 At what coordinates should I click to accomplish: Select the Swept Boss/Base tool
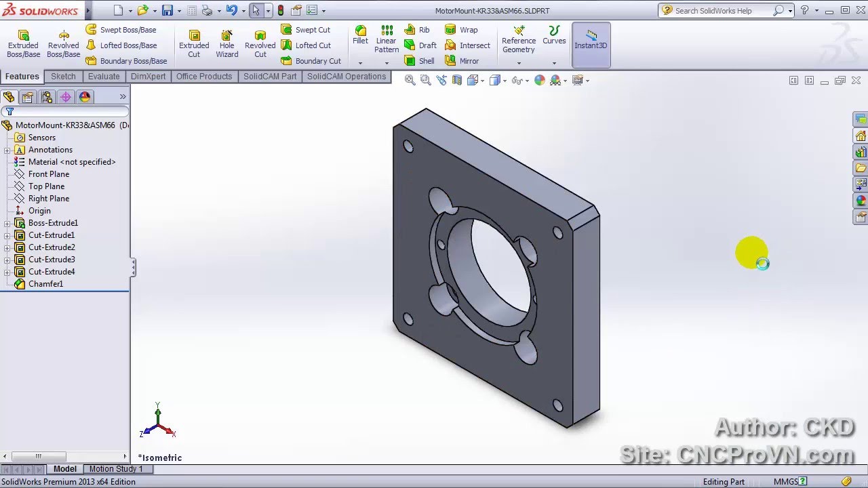coord(121,30)
